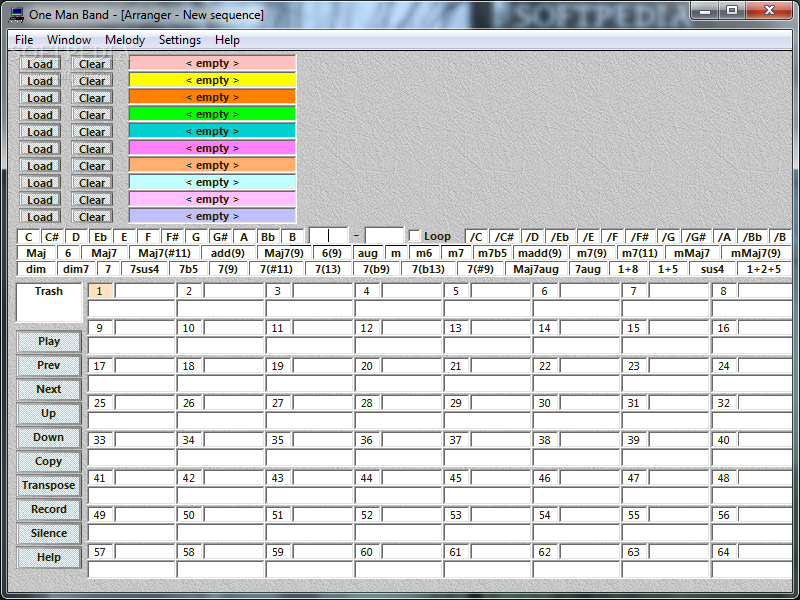
Task: Choose the Maj chord type
Action: tap(36, 253)
